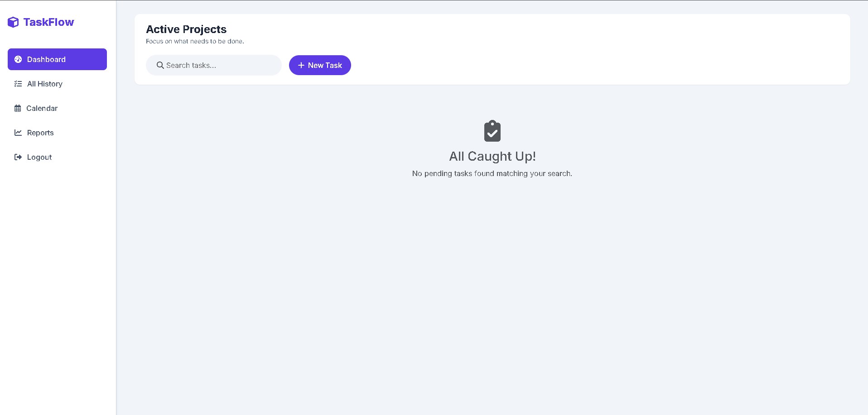
Task: Click the Logout arrow icon
Action: [18, 157]
